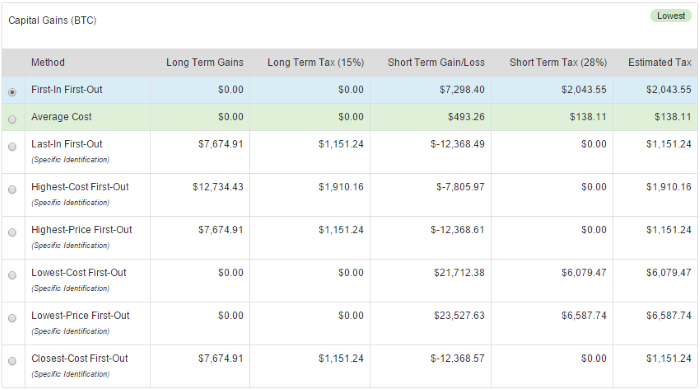The height and width of the screenshot is (390, 700).
Task: Click the $493.26 short term gain value
Action: coord(466,117)
